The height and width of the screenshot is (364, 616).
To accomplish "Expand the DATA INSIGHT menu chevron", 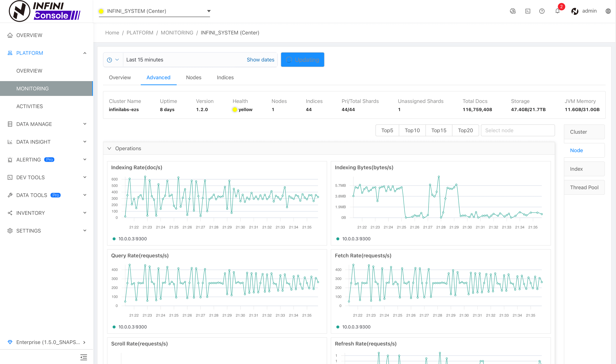I will tap(85, 142).
